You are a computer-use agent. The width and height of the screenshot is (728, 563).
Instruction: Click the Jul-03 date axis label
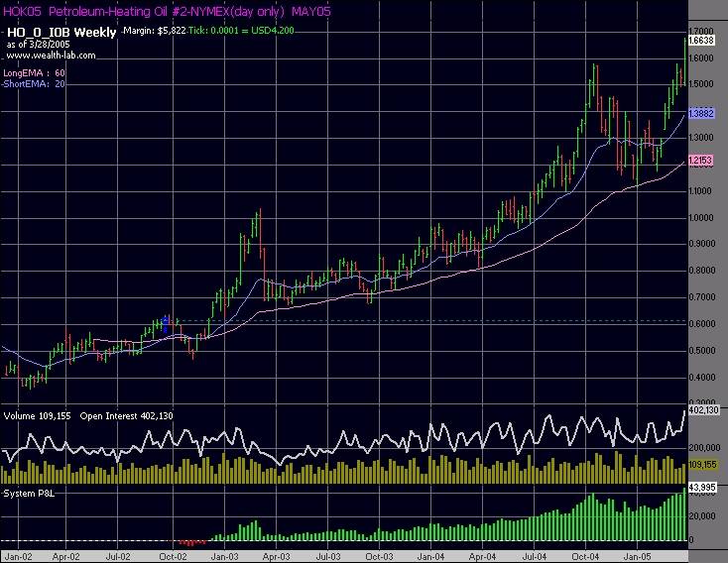click(x=327, y=556)
